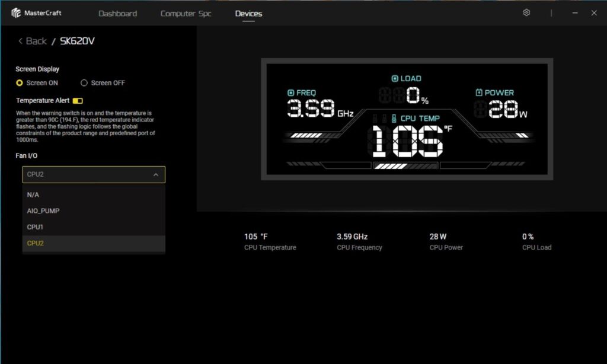The height and width of the screenshot is (364, 607).
Task: Go Back to the device list
Action: tap(36, 41)
